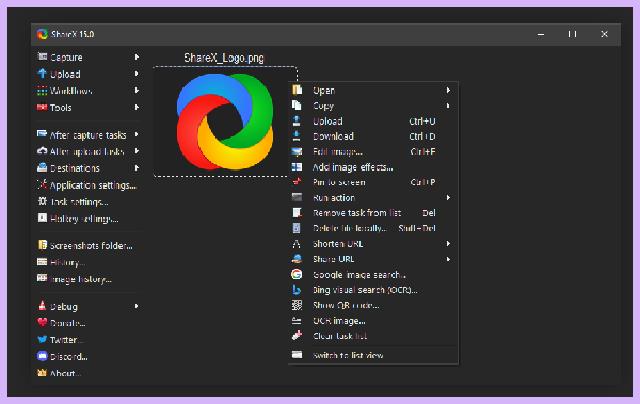Viewport: 640px width, 404px height.
Task: Open Application settings from sidebar
Action: tap(93, 185)
